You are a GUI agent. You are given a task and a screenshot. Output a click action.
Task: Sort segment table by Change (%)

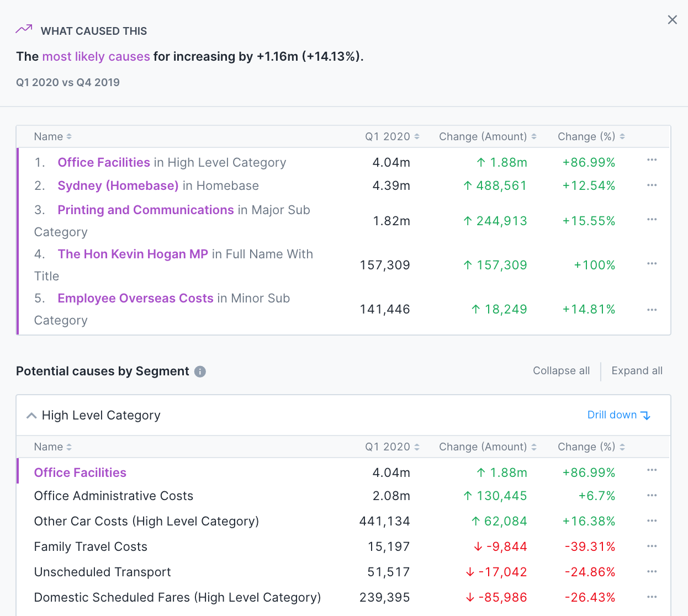point(591,447)
